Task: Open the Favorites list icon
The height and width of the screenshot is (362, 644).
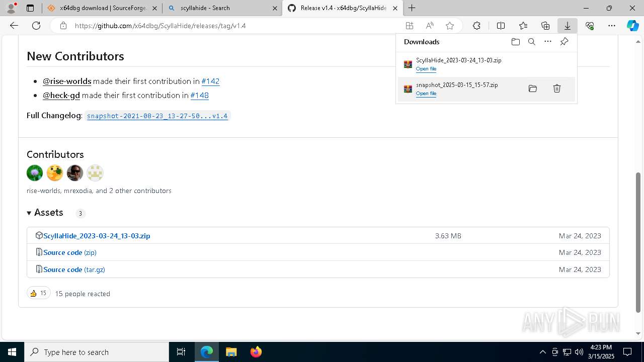Action: (x=523, y=26)
